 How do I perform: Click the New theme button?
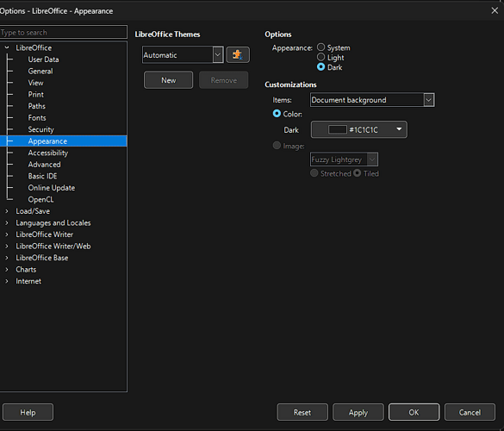pos(168,80)
